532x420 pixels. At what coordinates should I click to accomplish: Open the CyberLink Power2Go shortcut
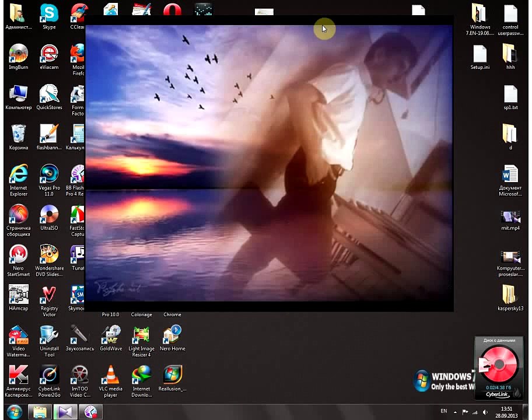coord(49,381)
